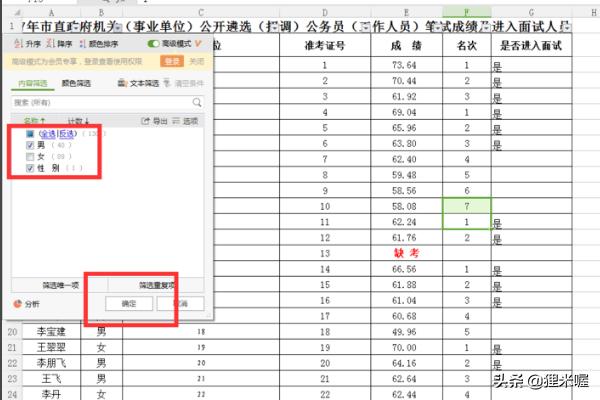
Task: Select the column D header
Action: click(325, 12)
